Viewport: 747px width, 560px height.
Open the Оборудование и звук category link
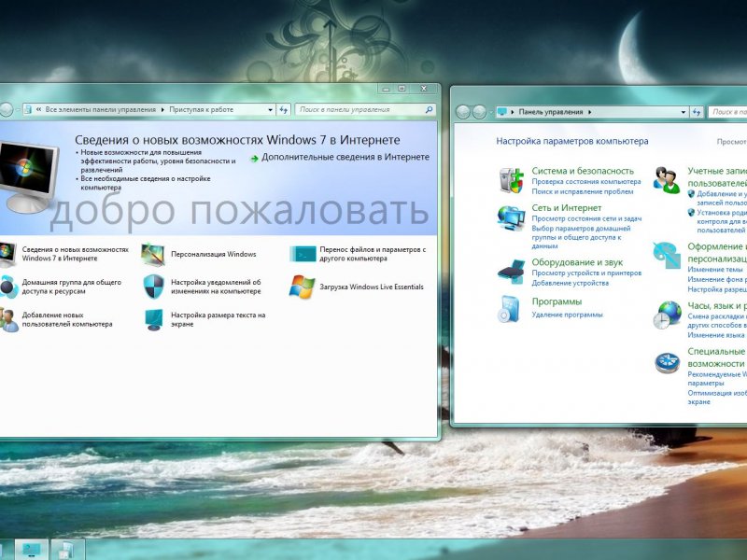pyautogui.click(x=577, y=262)
